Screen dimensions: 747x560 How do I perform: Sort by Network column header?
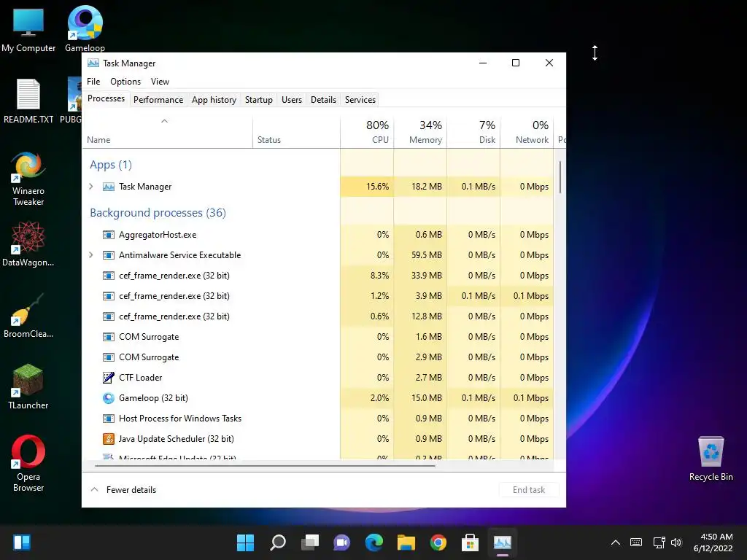click(x=527, y=132)
